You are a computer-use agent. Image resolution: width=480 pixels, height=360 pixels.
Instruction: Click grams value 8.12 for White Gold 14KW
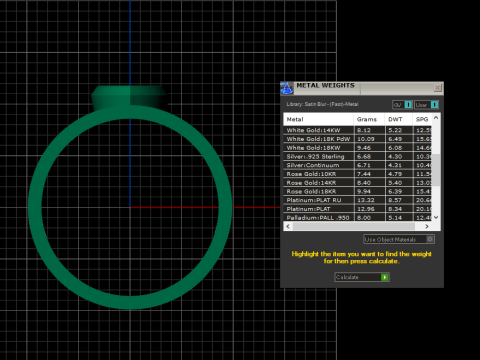pyautogui.click(x=364, y=130)
